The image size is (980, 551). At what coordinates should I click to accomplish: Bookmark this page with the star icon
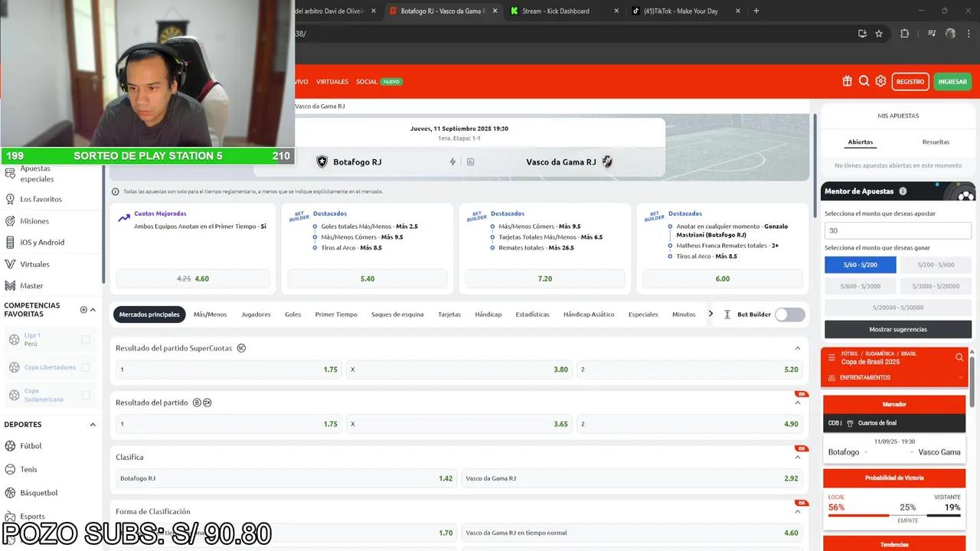click(879, 34)
